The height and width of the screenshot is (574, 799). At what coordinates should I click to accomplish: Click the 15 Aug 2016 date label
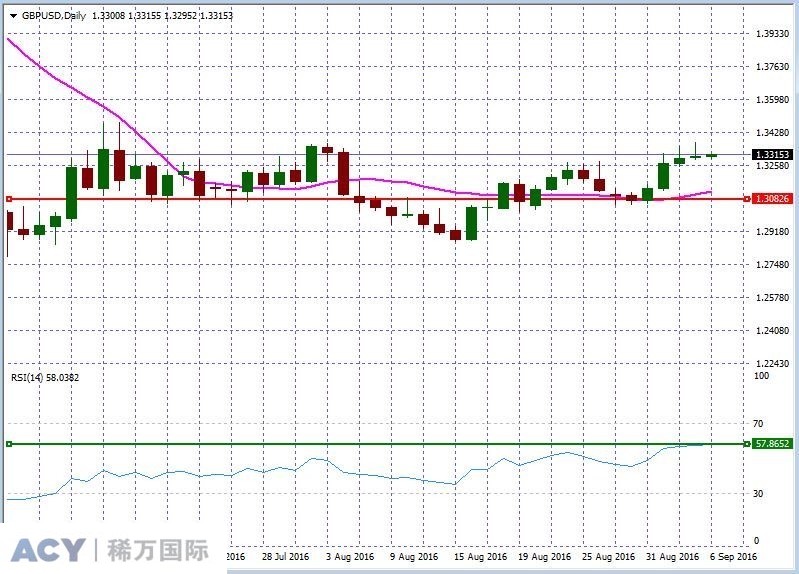481,557
